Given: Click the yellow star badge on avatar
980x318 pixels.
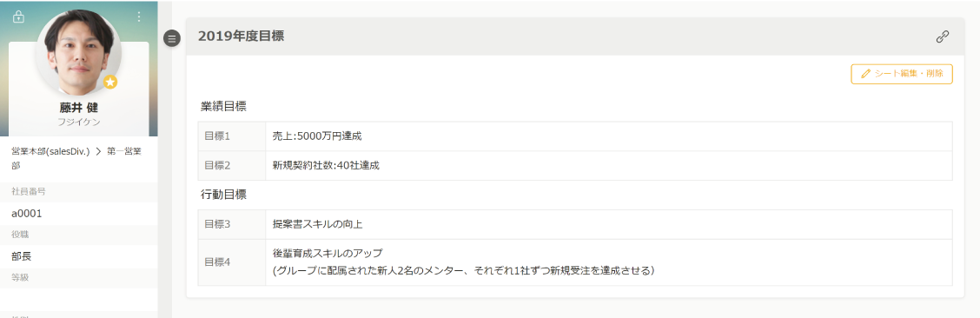Looking at the screenshot, I should click(110, 82).
